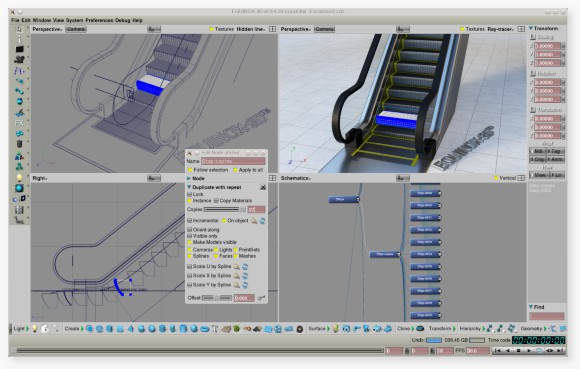Viewport: 580px width, 369px height.
Task: Click the dark round icon ending Create group
Action: click(x=300, y=328)
